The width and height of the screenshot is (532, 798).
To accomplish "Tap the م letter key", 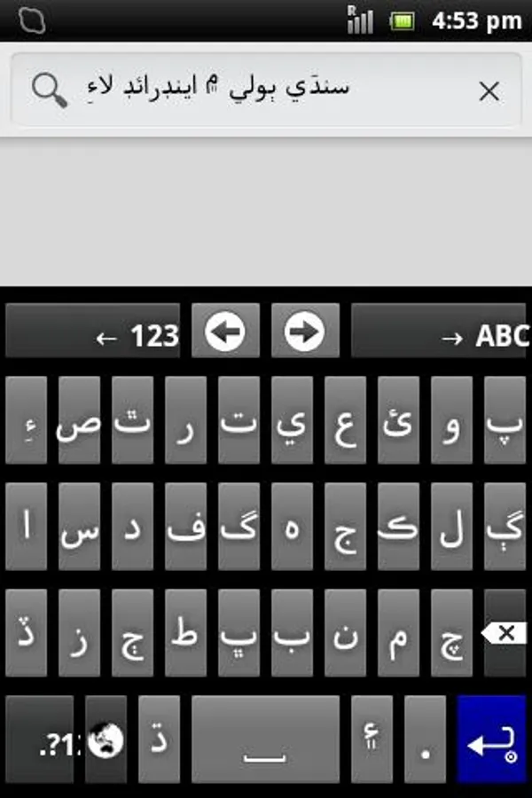I will (399, 633).
